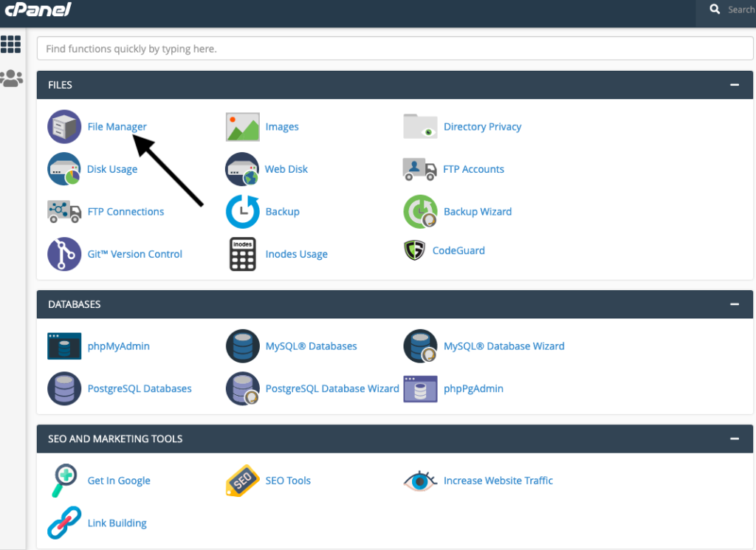Click the phpPgAdmin icon
This screenshot has height=550, width=756.
pyautogui.click(x=420, y=388)
